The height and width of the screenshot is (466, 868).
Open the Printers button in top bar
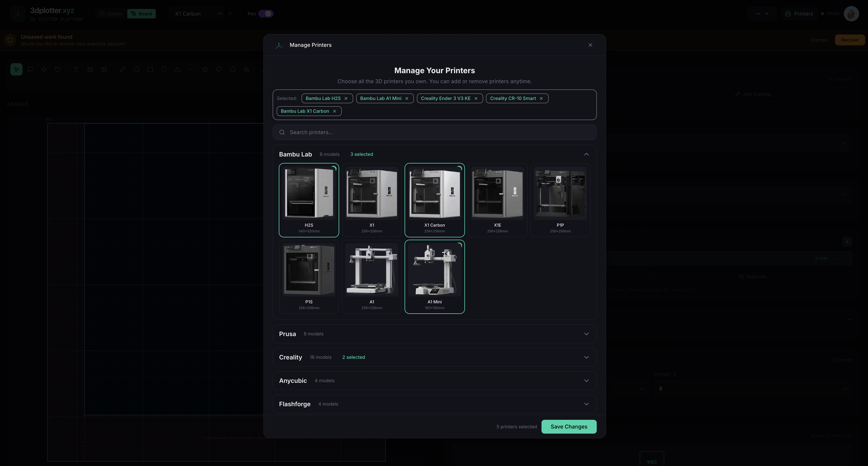coord(799,14)
